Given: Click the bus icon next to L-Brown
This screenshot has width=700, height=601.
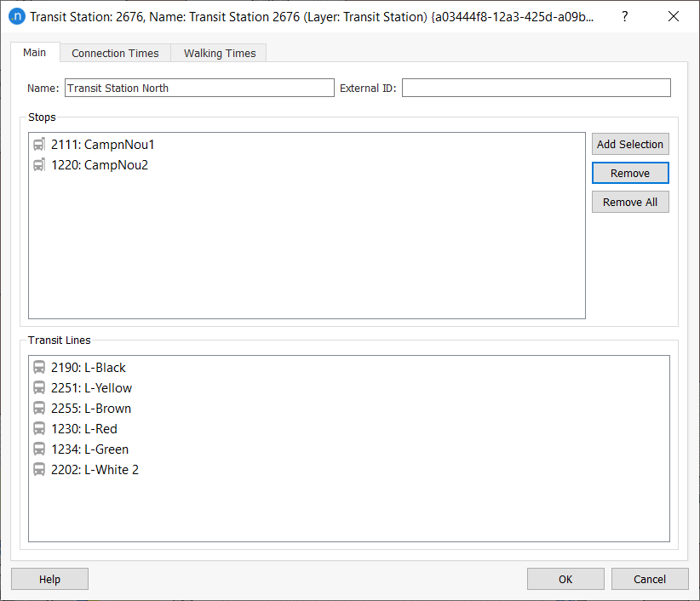Looking at the screenshot, I should tap(39, 409).
